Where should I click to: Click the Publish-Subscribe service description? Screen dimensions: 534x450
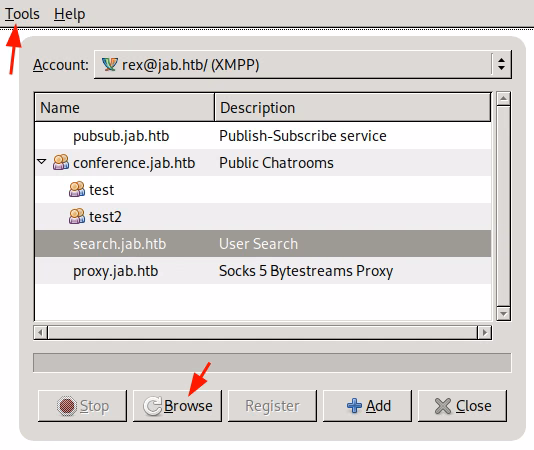303,136
